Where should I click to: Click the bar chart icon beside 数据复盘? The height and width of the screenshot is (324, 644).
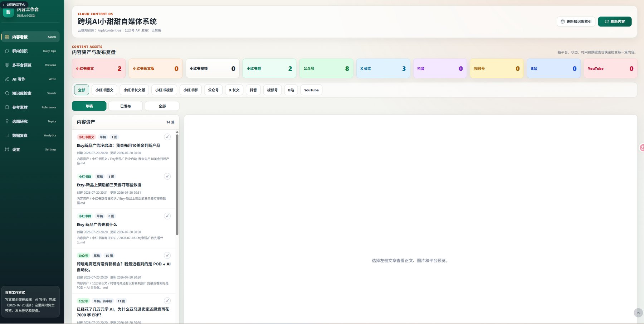[x=7, y=135]
